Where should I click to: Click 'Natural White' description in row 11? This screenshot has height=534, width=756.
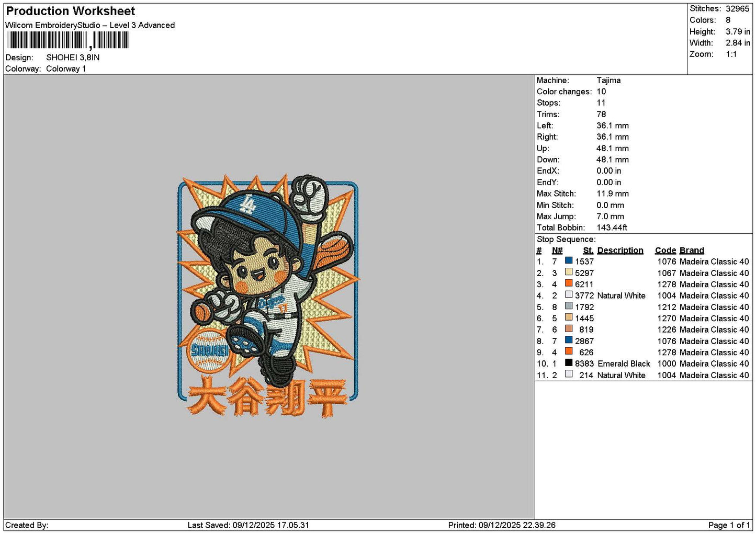click(622, 375)
